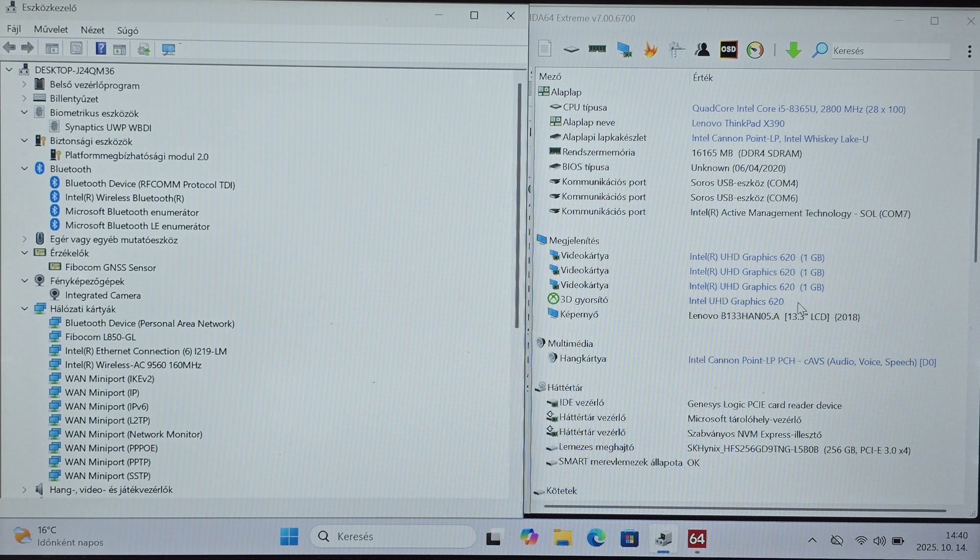The height and width of the screenshot is (560, 980).
Task: Collapse the DESKTOP-J24QM36 root node
Action: tap(9, 70)
